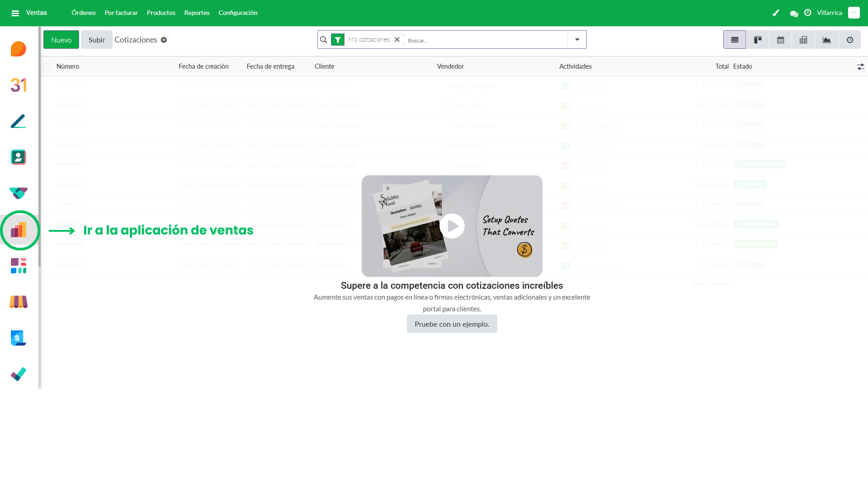868x488 pixels.
Task: Open the CRM handshake app icon
Action: point(18,193)
